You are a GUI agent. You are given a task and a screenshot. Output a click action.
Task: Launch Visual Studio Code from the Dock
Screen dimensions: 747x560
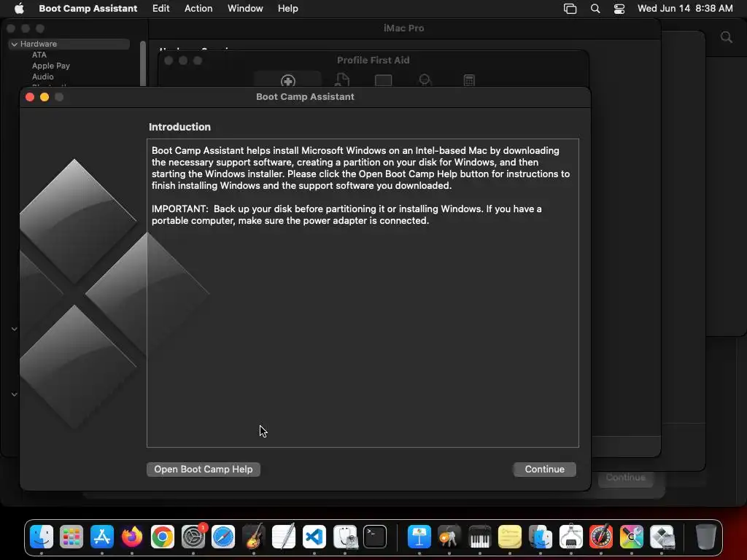click(314, 537)
